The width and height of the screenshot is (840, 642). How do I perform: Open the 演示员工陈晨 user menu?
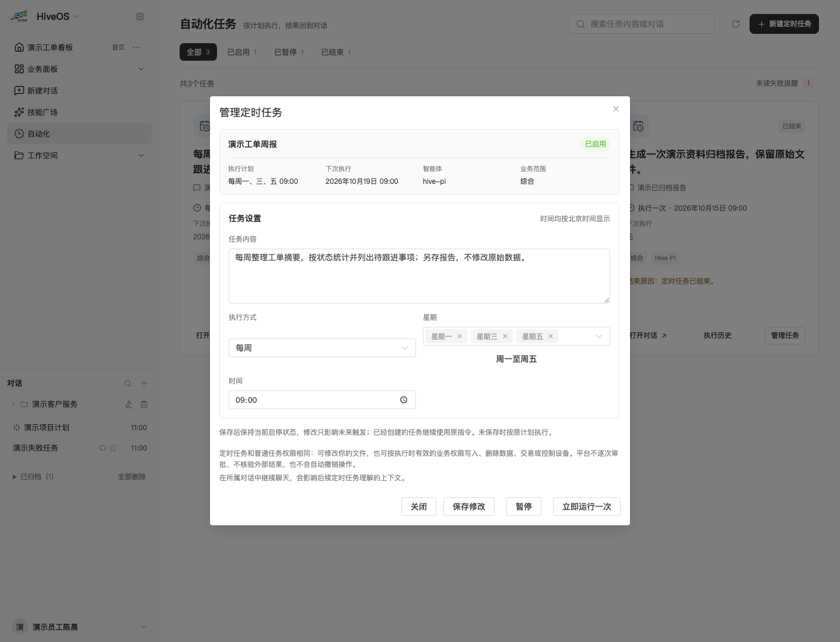(x=79, y=627)
